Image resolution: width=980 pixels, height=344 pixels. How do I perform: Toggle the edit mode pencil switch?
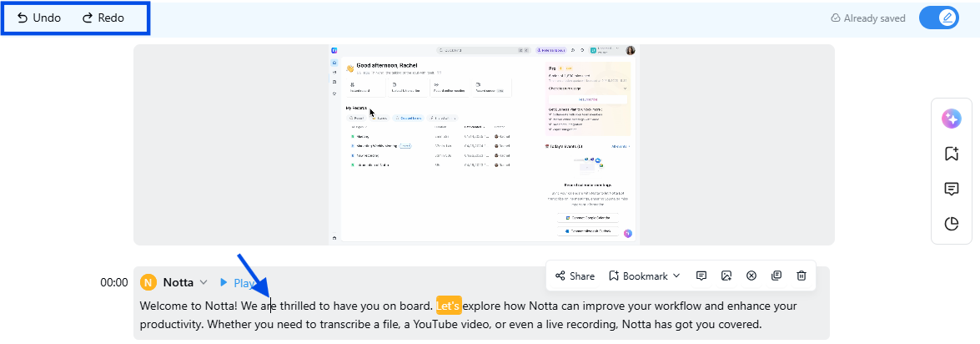point(939,18)
